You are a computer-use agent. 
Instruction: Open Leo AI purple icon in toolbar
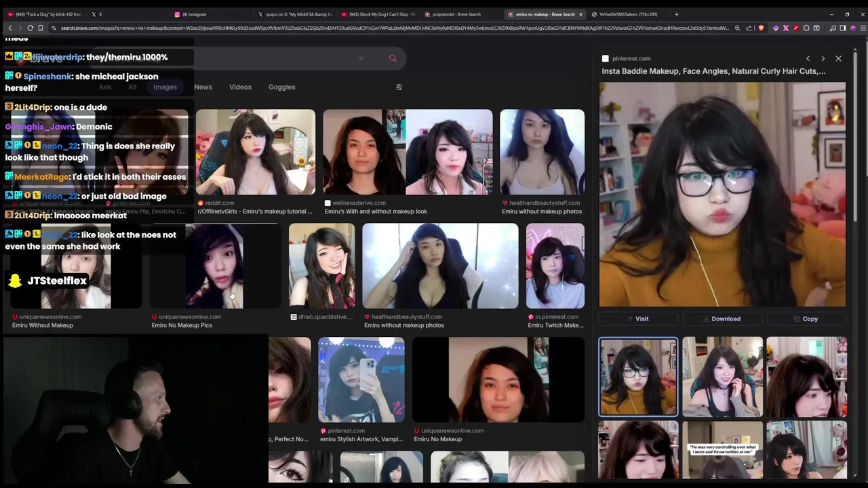click(852, 28)
